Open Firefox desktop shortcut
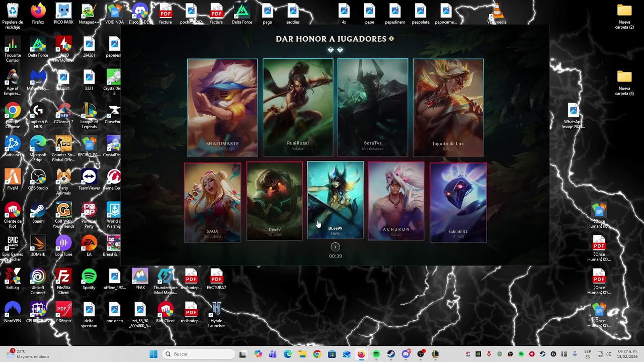 pos(38,14)
